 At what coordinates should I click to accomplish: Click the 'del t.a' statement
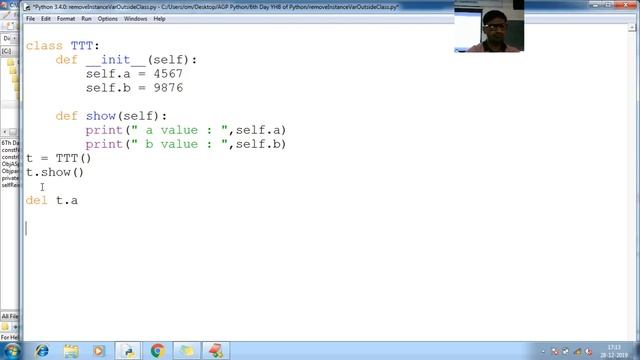pos(51,200)
